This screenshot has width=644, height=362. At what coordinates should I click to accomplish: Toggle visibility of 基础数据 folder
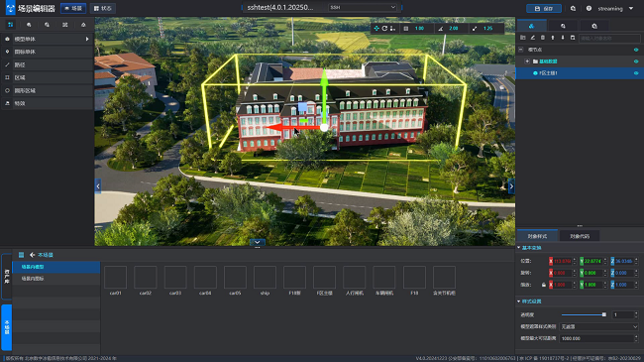[636, 61]
